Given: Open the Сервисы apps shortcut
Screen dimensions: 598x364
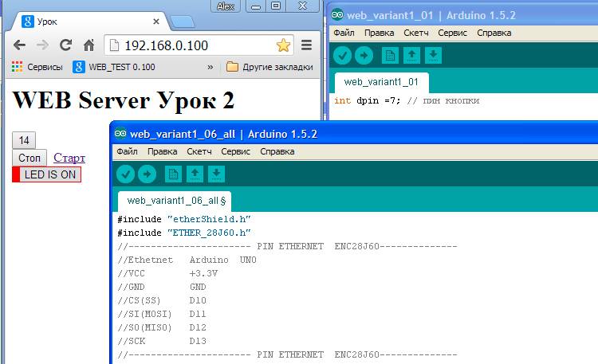Looking at the screenshot, I should [37, 67].
